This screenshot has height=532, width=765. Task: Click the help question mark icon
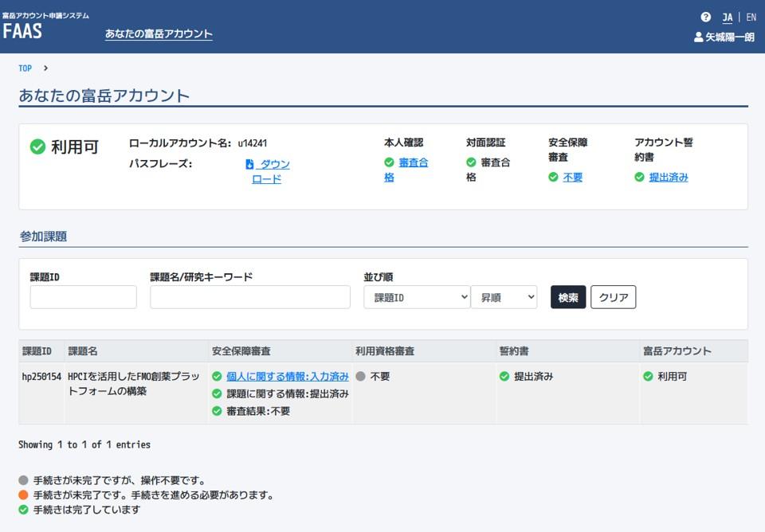tap(705, 17)
